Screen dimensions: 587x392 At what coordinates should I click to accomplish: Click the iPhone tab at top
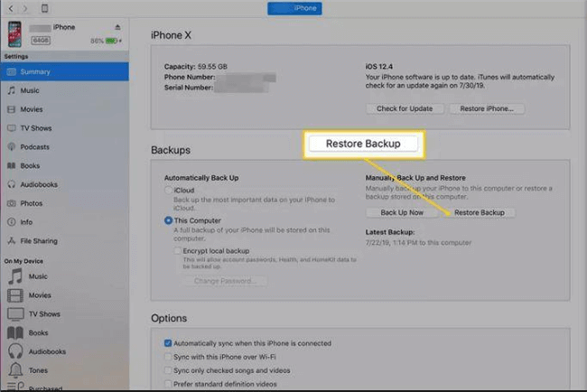coord(295,8)
